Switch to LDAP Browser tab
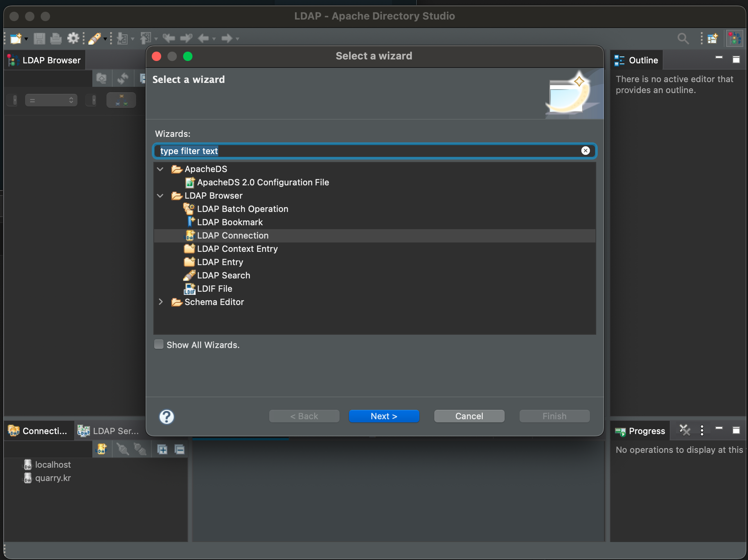Image resolution: width=748 pixels, height=560 pixels. coord(45,60)
